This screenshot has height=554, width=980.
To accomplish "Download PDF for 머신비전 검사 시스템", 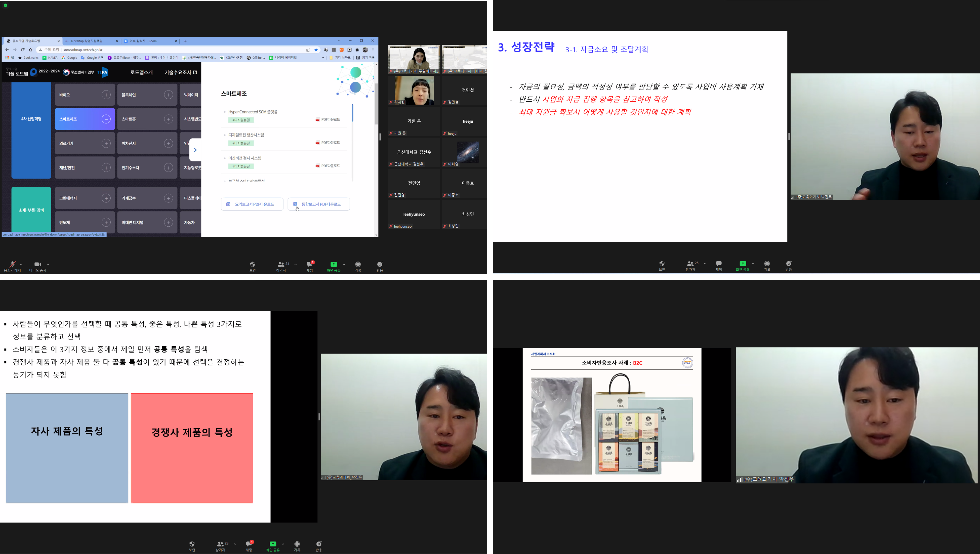I will (328, 166).
